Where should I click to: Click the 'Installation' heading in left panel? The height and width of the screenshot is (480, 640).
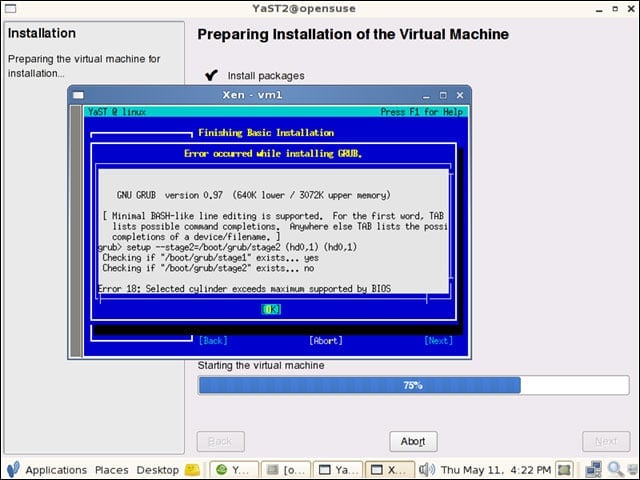tap(42, 33)
